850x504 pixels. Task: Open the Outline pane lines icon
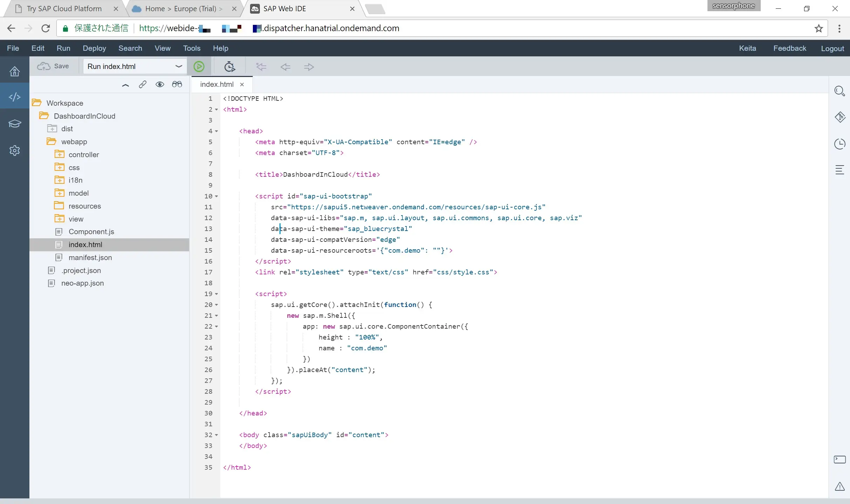pyautogui.click(x=839, y=170)
